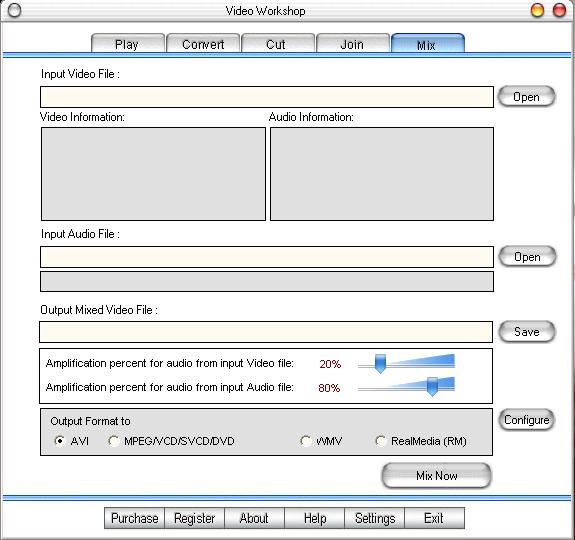Click the red close orb

coord(559,10)
